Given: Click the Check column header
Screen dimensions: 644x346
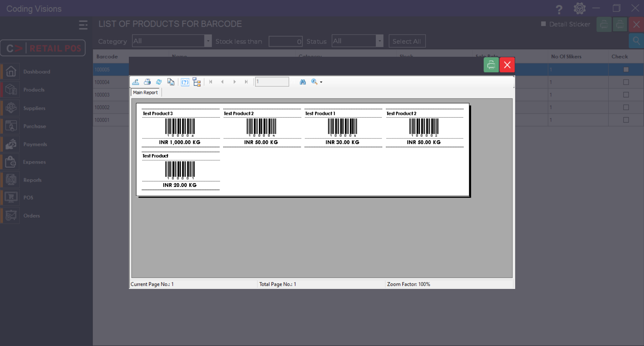Looking at the screenshot, I should [620, 56].
